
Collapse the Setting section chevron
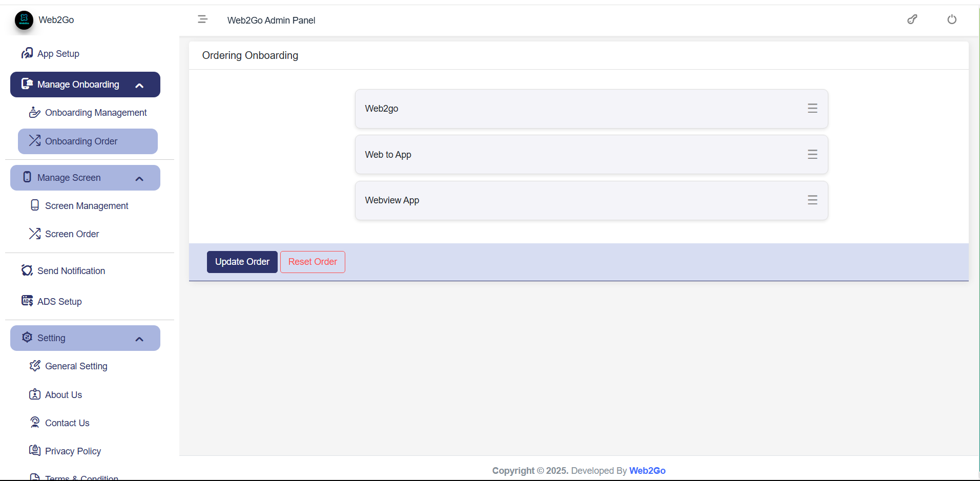(139, 339)
